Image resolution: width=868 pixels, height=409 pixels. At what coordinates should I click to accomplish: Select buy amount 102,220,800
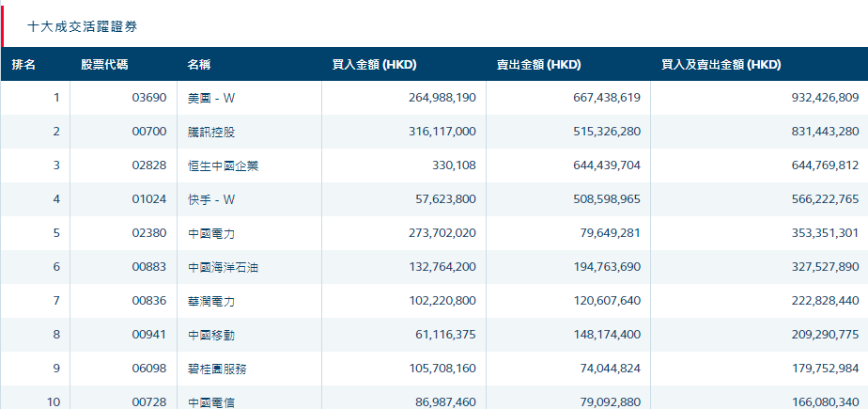coord(442,300)
